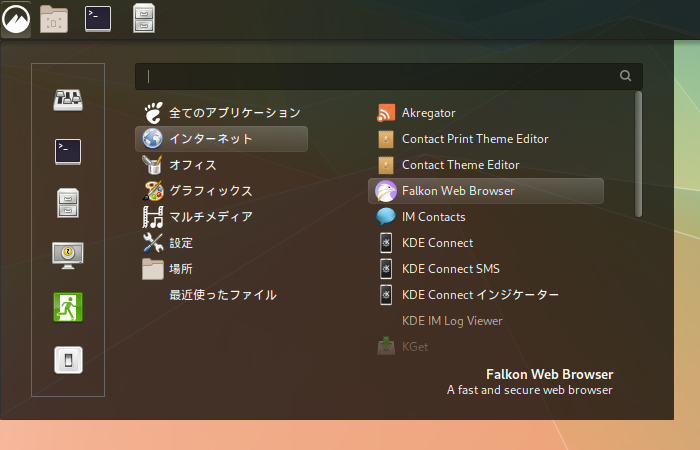Launch Akregator feed reader

[x=486, y=113]
